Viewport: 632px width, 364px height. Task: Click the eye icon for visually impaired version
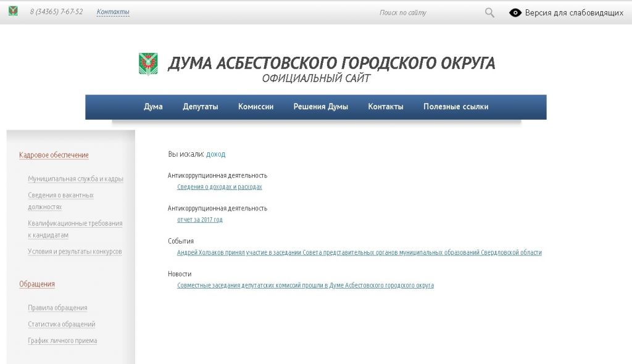(515, 12)
